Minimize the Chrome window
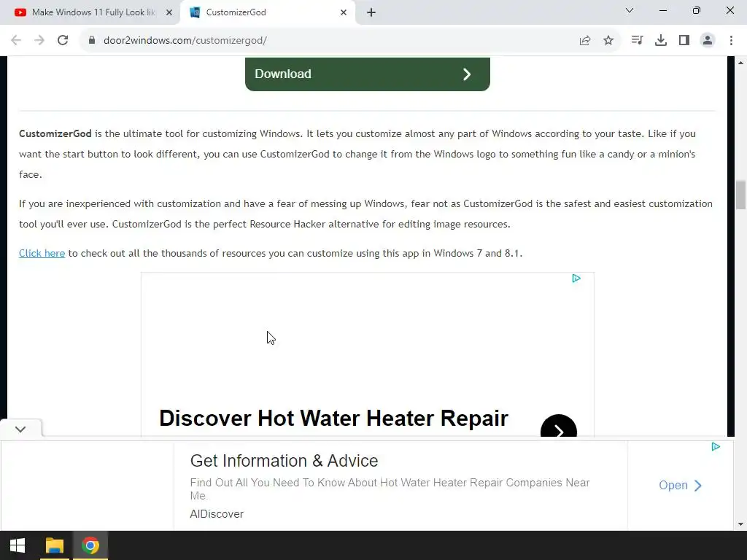 coord(663,10)
